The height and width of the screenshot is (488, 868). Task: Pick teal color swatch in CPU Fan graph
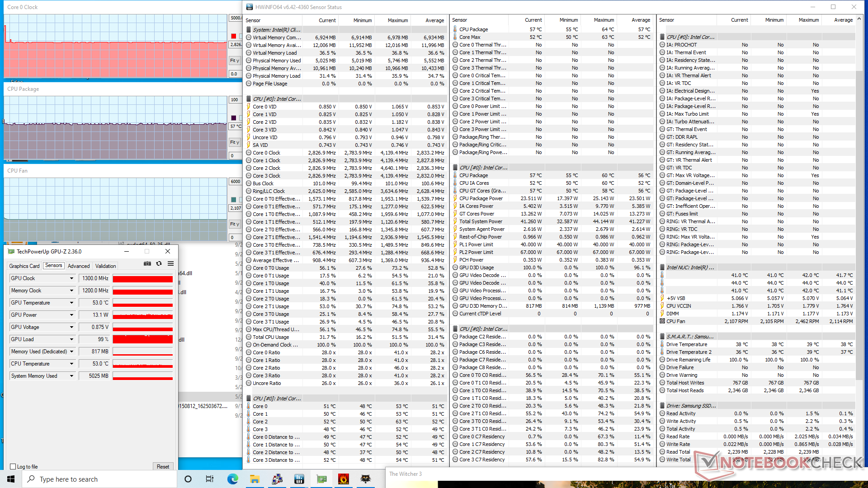[234, 200]
